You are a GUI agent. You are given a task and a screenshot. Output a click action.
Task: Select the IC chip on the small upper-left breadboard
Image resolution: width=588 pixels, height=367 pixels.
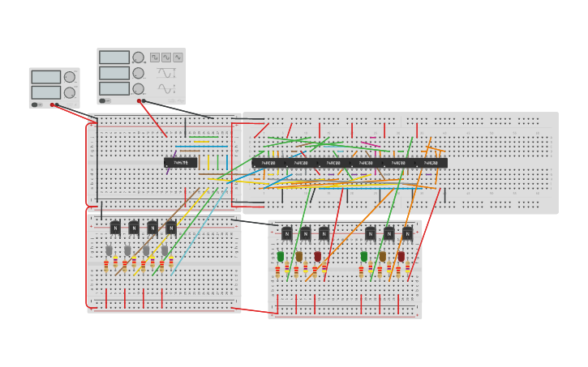pyautogui.click(x=181, y=163)
